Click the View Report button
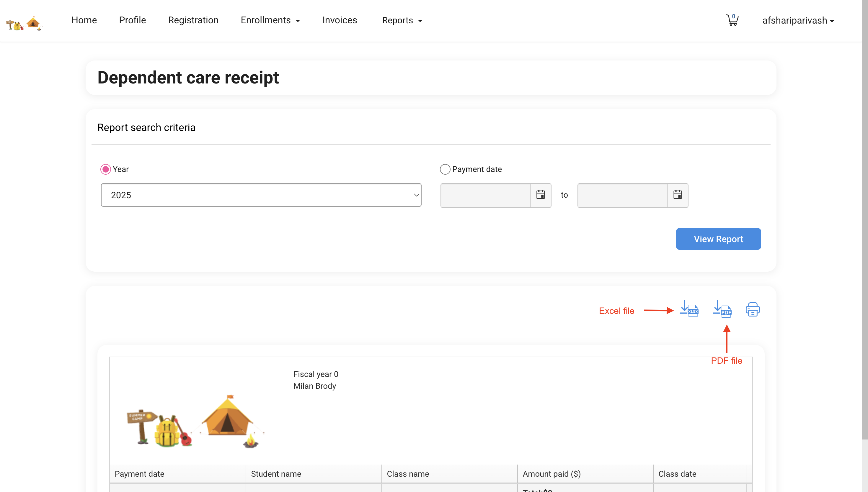Screen dimensions: 868x492 [x=718, y=239]
